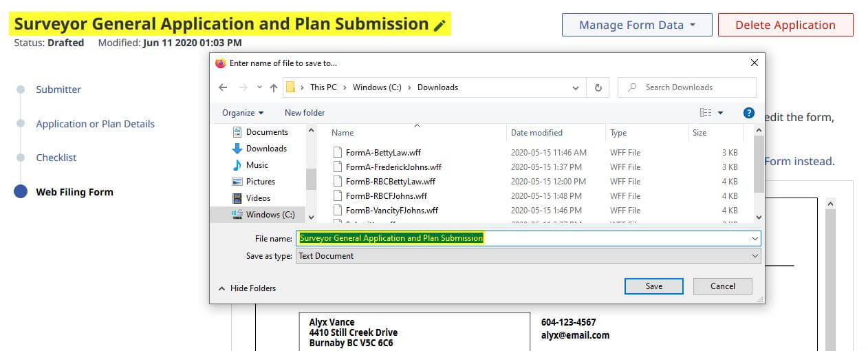
Task: Open the Submitter step link
Action: click(x=58, y=89)
